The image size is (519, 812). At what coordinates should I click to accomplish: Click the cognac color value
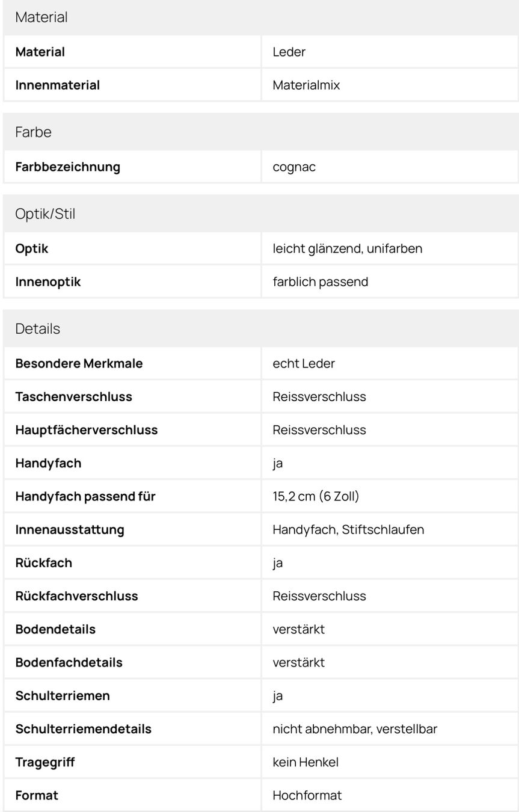294,167
